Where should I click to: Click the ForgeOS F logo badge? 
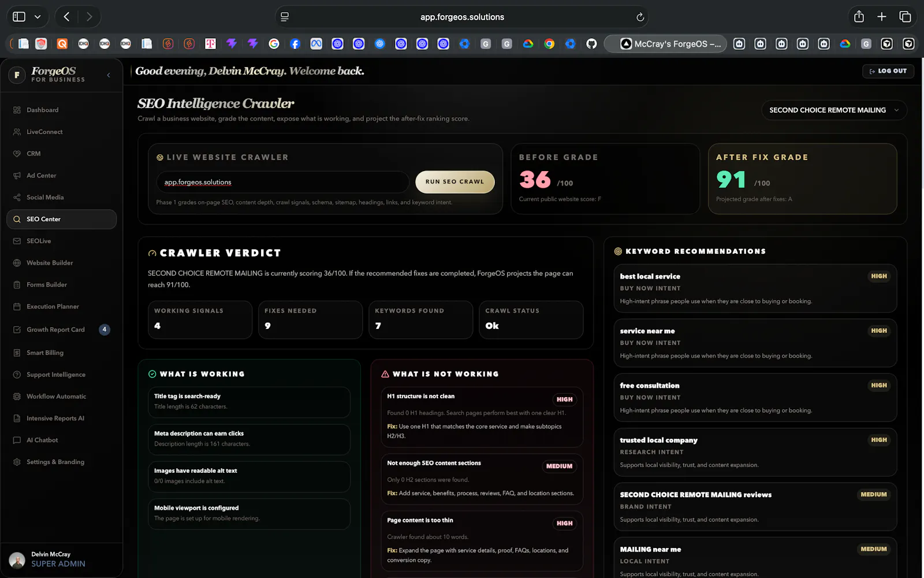pyautogui.click(x=17, y=75)
